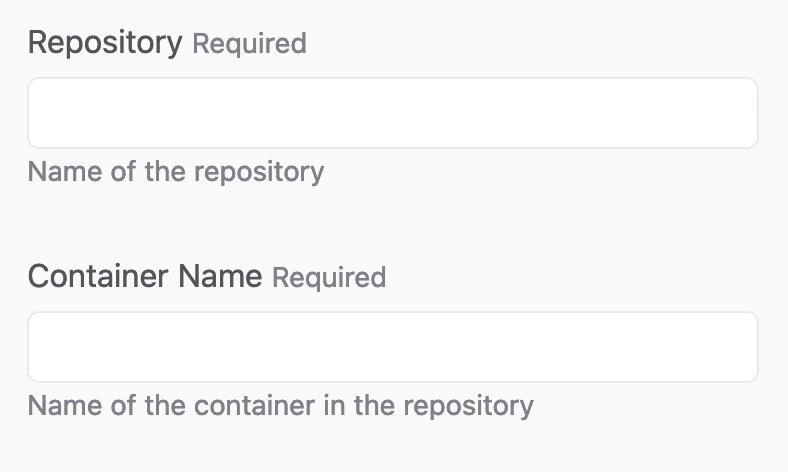Viewport: 788px width, 472px height.
Task: Click the grey 'Required' text in the first heading
Action: tap(249, 44)
